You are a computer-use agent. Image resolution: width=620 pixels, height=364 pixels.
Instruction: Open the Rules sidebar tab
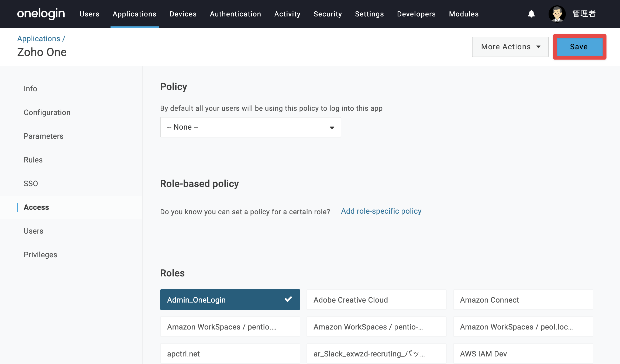33,160
